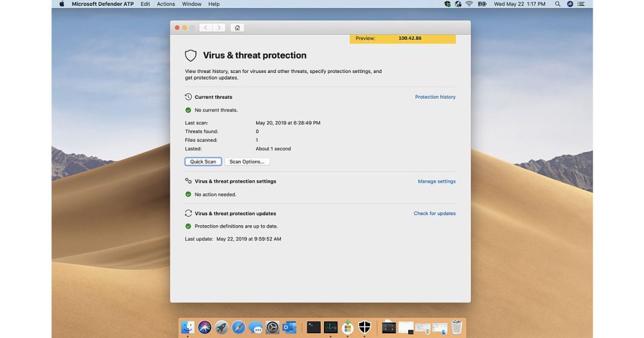Viewport: 644px width, 338px height.
Task: Open the dark folder stack in dock
Action: [388, 327]
